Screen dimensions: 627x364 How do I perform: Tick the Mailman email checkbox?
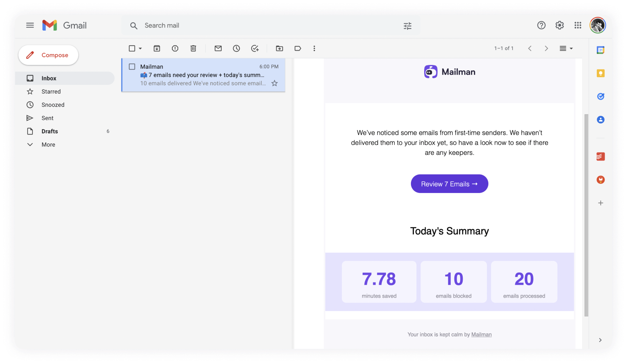coord(132,66)
